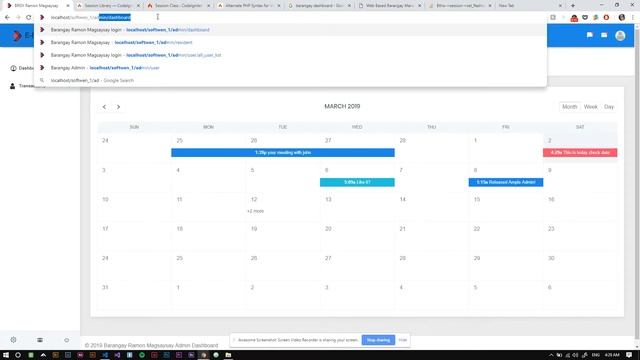Select the admin/resident autocomplete suggestion
The width and height of the screenshot is (640, 360).
point(290,42)
